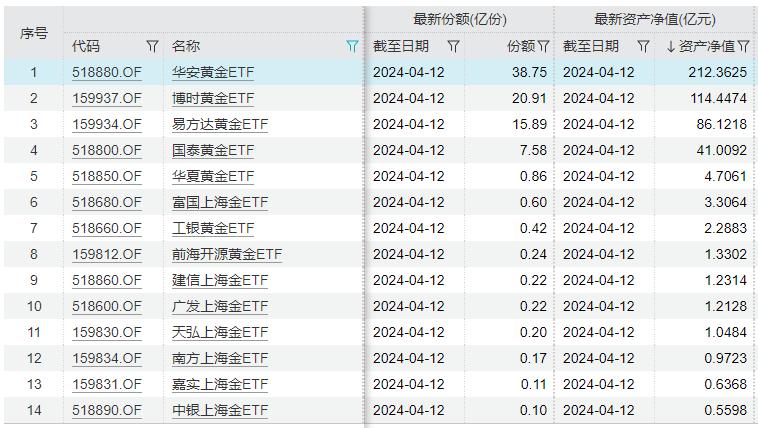This screenshot has height=428, width=758.
Task: Open fund code 159831.OF
Action: click(107, 384)
